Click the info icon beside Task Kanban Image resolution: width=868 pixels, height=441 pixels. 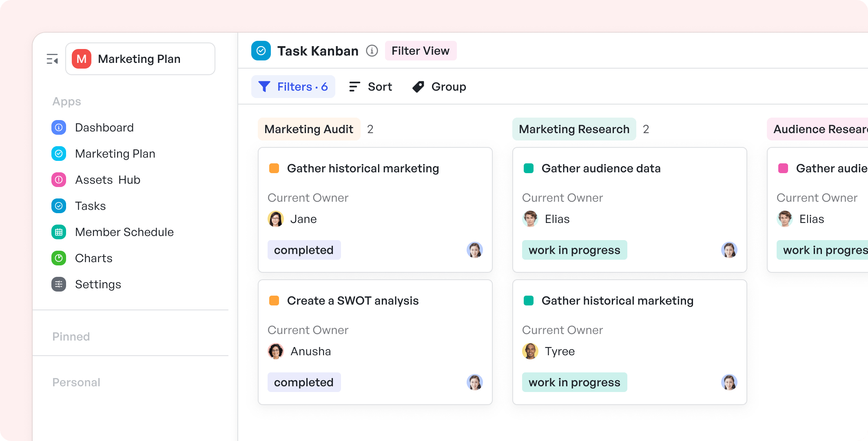[x=372, y=51]
